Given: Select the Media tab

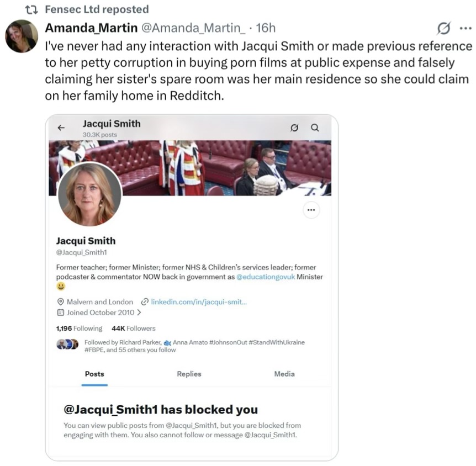Looking at the screenshot, I should coord(284,374).
